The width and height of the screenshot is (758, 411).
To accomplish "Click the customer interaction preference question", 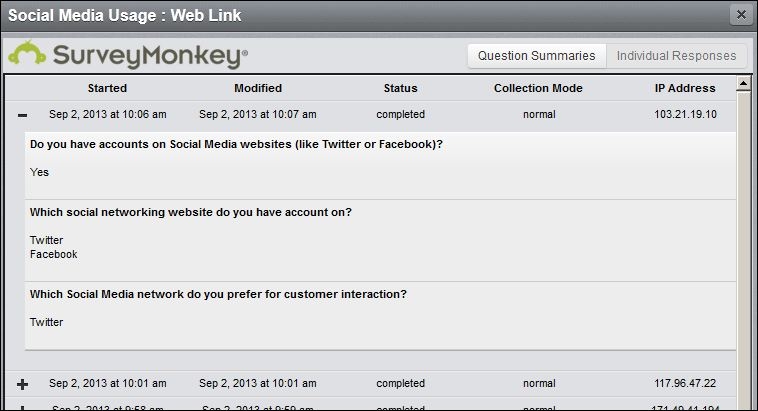I will (219, 294).
